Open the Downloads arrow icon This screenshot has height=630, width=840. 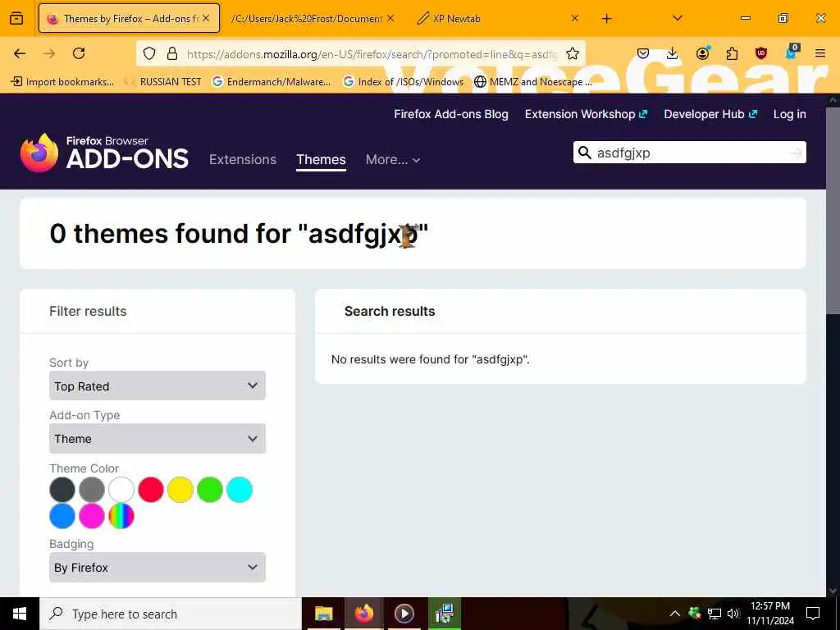coord(673,53)
